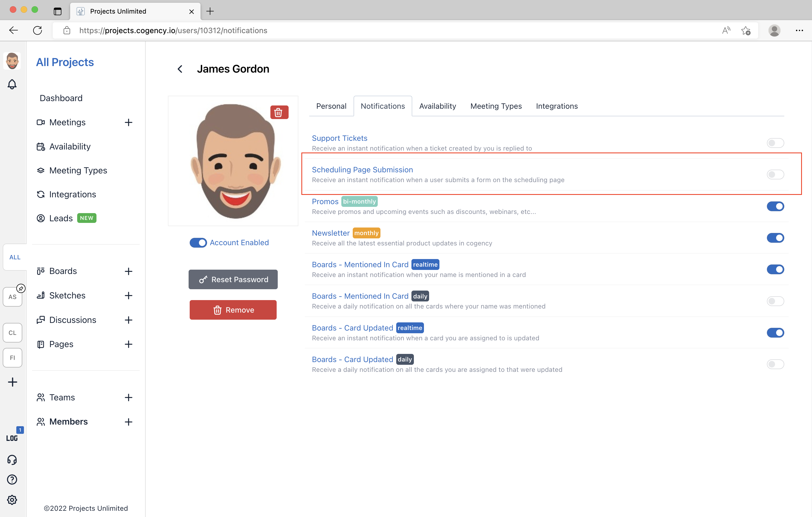The width and height of the screenshot is (812, 517).
Task: Open the LOG activity icon
Action: 12,438
